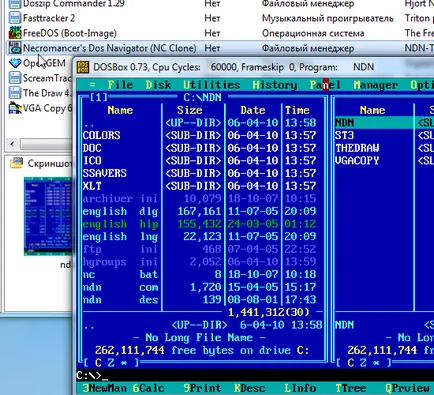Open the History menu
The width and height of the screenshot is (434, 395).
tap(275, 85)
